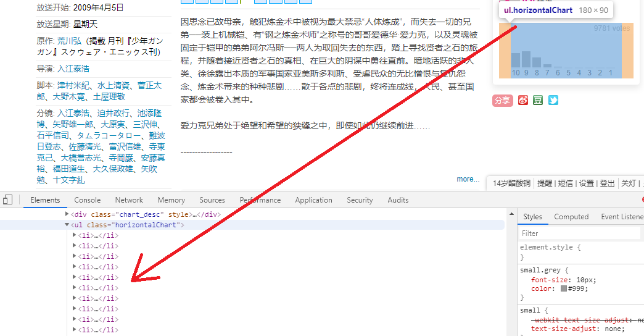Image resolution: width=644 pixels, height=336 pixels.
Task: Open 迫井政行 storyboard link
Action: point(114,113)
